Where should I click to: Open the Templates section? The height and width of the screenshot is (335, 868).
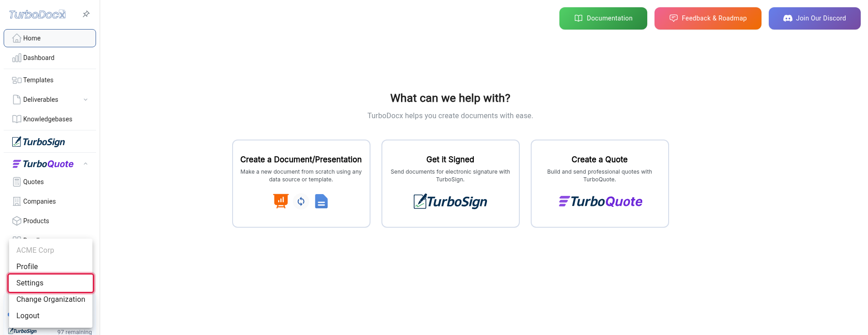point(50,80)
